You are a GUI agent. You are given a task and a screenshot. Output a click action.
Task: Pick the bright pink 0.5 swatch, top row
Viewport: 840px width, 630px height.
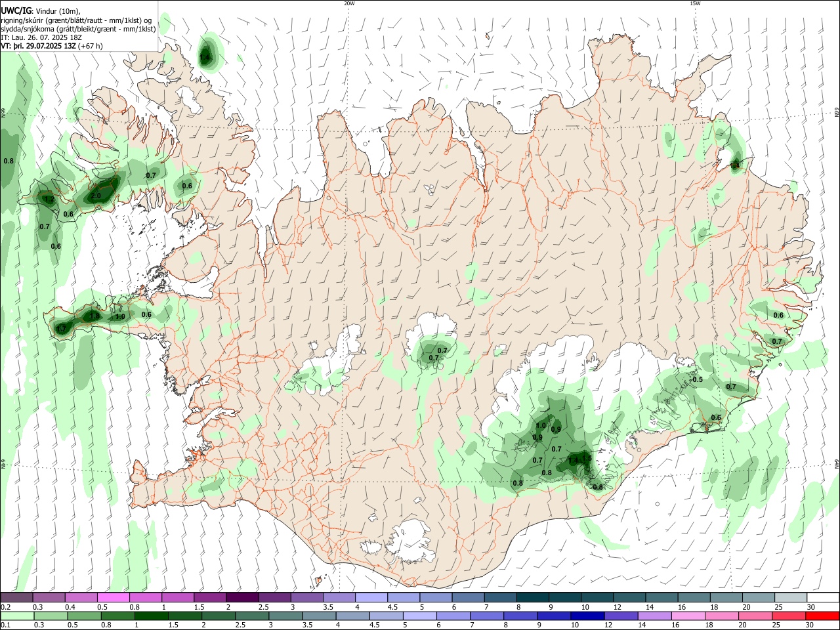(x=113, y=597)
